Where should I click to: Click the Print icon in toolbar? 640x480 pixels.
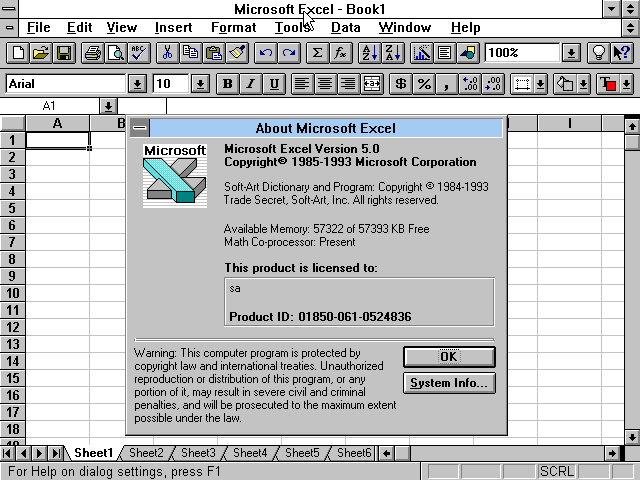point(92,53)
